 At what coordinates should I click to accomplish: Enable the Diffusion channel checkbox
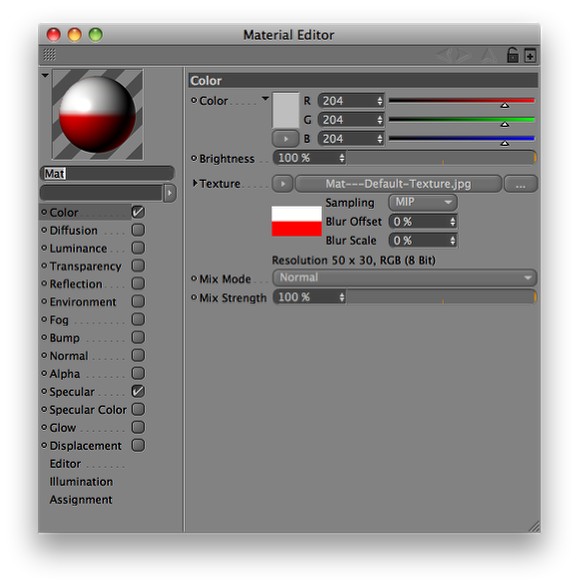pos(138,230)
